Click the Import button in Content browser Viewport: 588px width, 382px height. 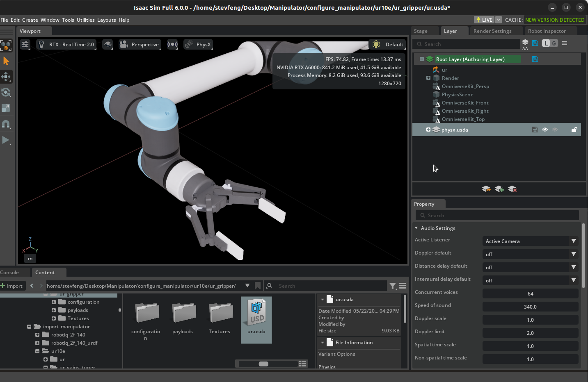pos(12,286)
